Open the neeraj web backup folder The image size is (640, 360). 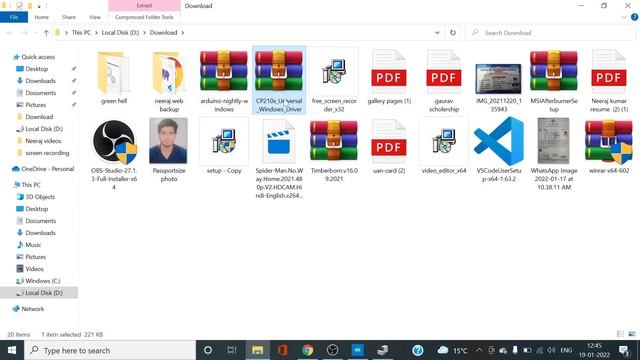coord(169,81)
